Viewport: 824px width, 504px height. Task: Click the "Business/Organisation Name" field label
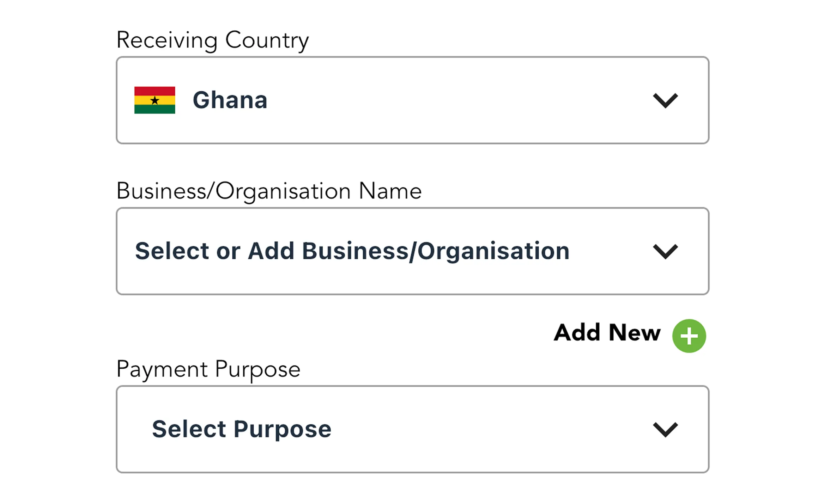click(x=269, y=191)
